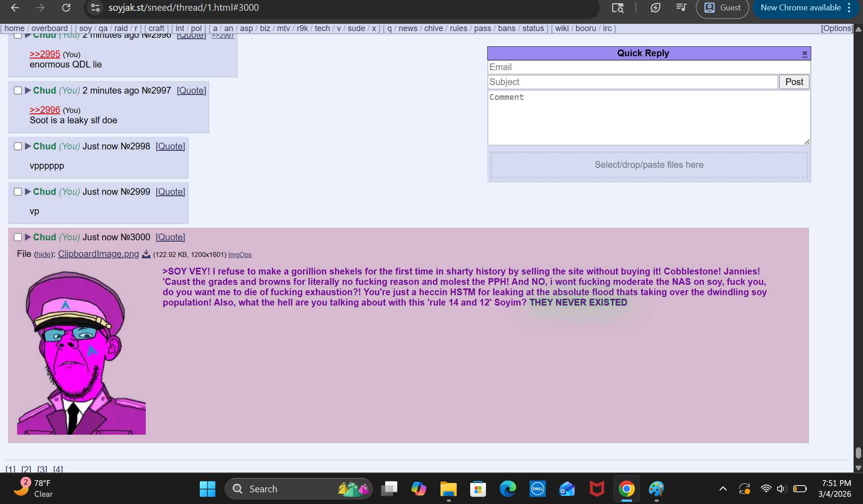Show hidden system tray icons
The image size is (863, 504).
pyautogui.click(x=723, y=489)
